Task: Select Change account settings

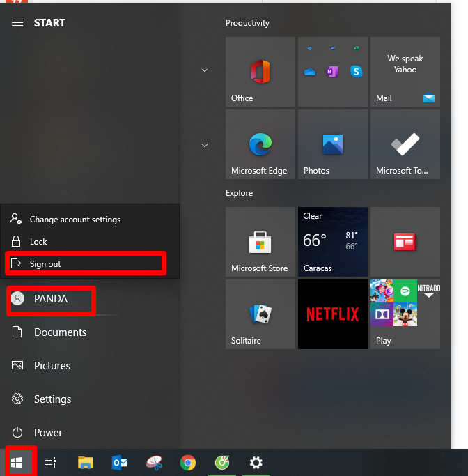Action: click(90, 219)
